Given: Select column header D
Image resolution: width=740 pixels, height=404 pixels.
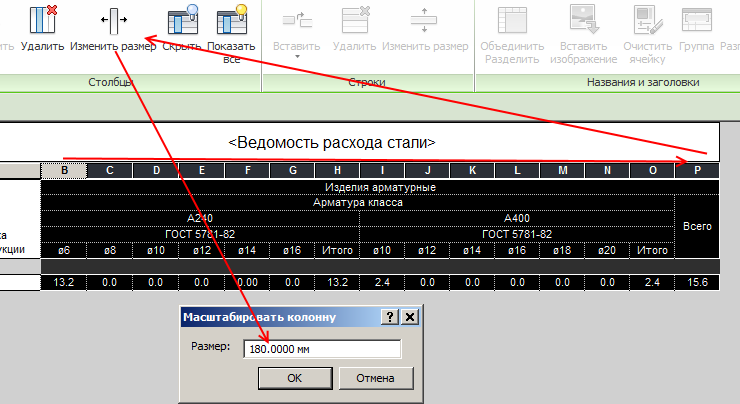Looking at the screenshot, I should [156, 170].
